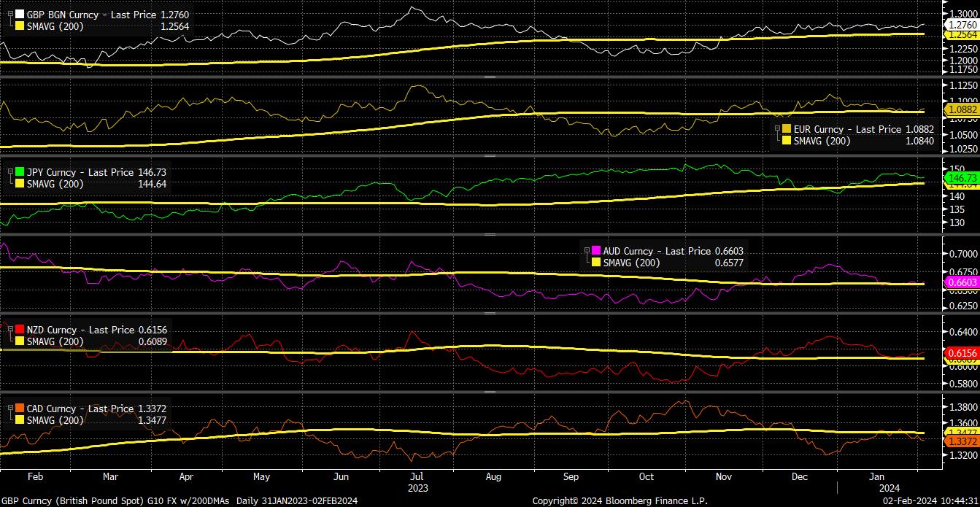The width and height of the screenshot is (980, 507).
Task: Click the Nov label on the date axis
Action: coord(723,476)
